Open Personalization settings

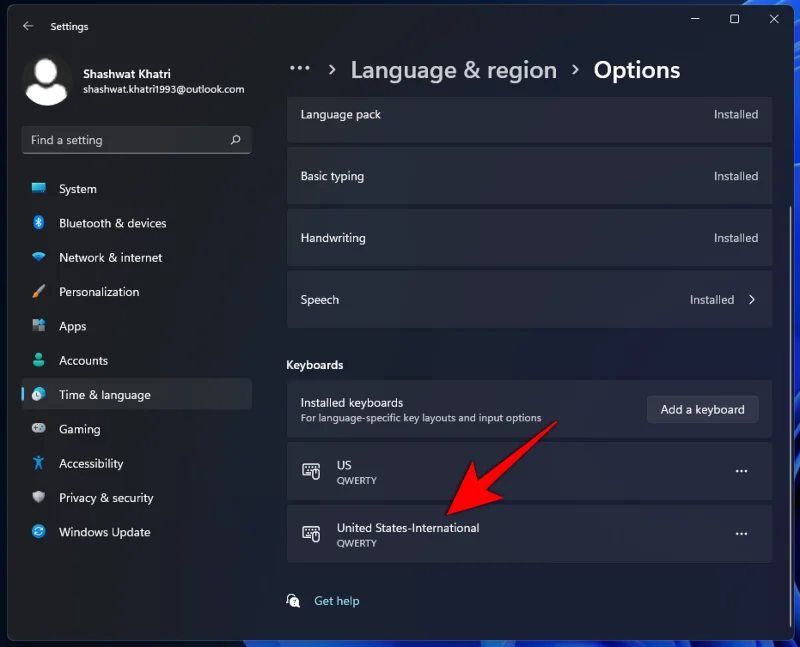click(40, 291)
